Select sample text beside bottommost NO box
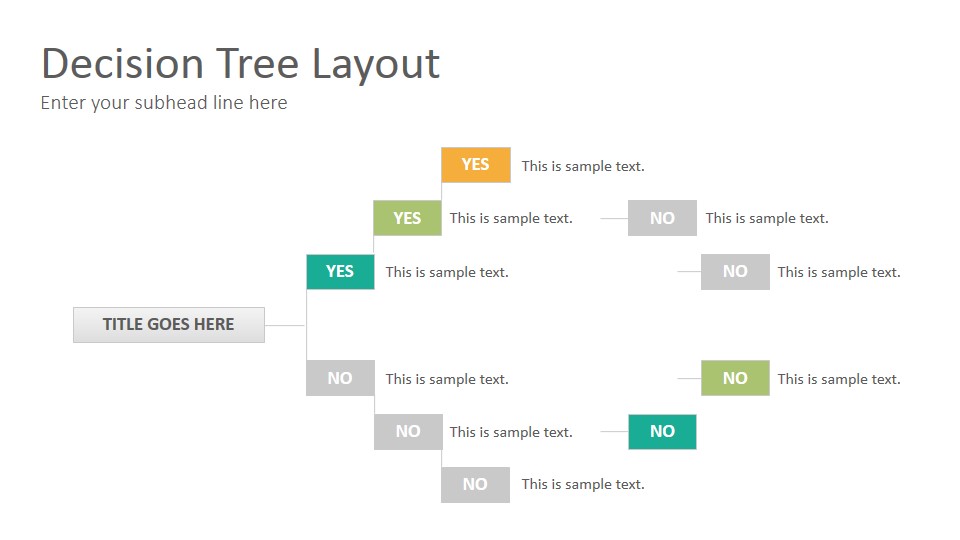 pos(583,485)
